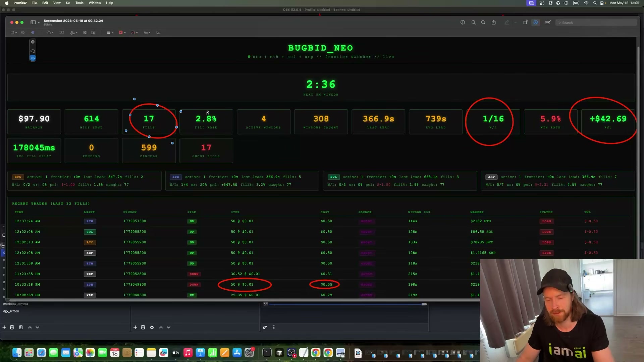The image size is (644, 362).
Task: Add a source in OBS sources panel
Action: 135,327
